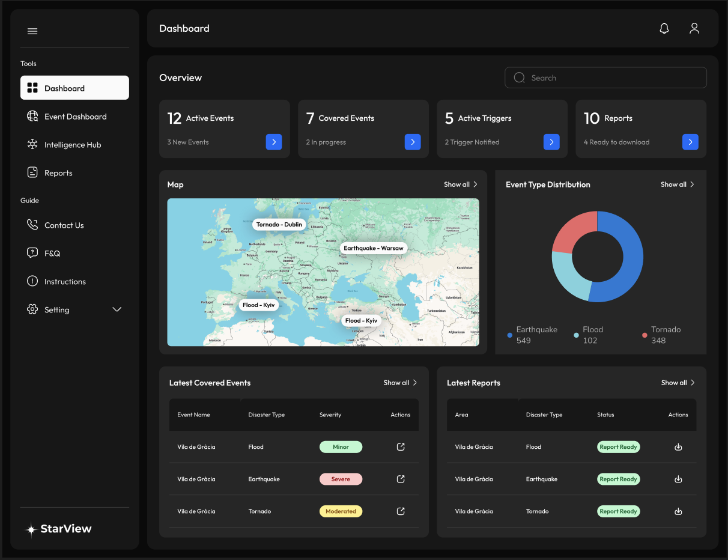Open notifications bell icon

[x=664, y=28]
